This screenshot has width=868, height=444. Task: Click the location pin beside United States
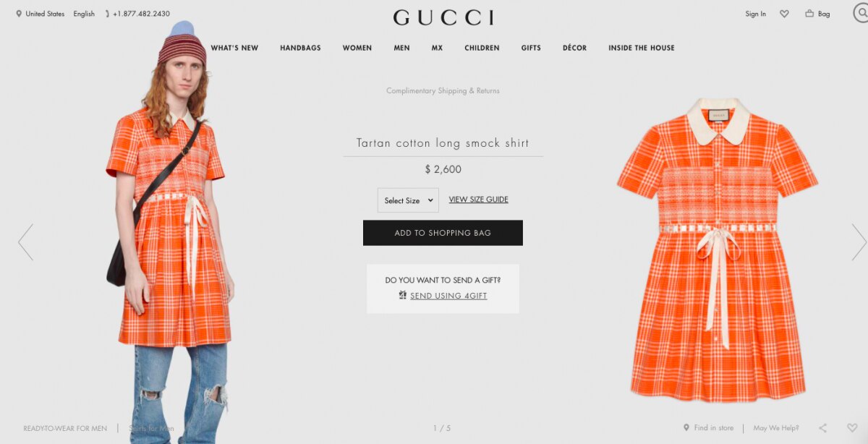coord(19,14)
